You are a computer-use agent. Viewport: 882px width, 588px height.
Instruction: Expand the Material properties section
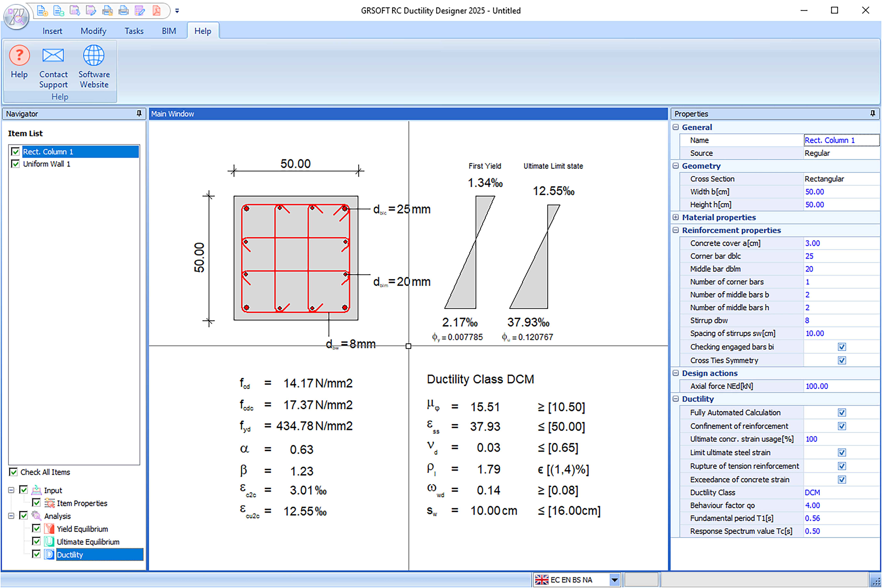[676, 217]
